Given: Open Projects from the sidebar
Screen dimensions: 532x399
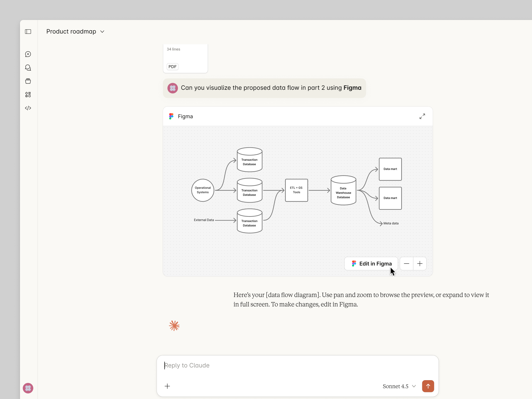Looking at the screenshot, I should coord(28,81).
